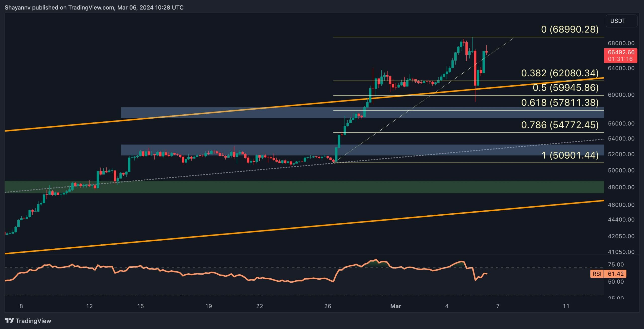The height and width of the screenshot is (329, 644).
Task: Click the RSI 75.00 scale label
Action: pos(616,265)
